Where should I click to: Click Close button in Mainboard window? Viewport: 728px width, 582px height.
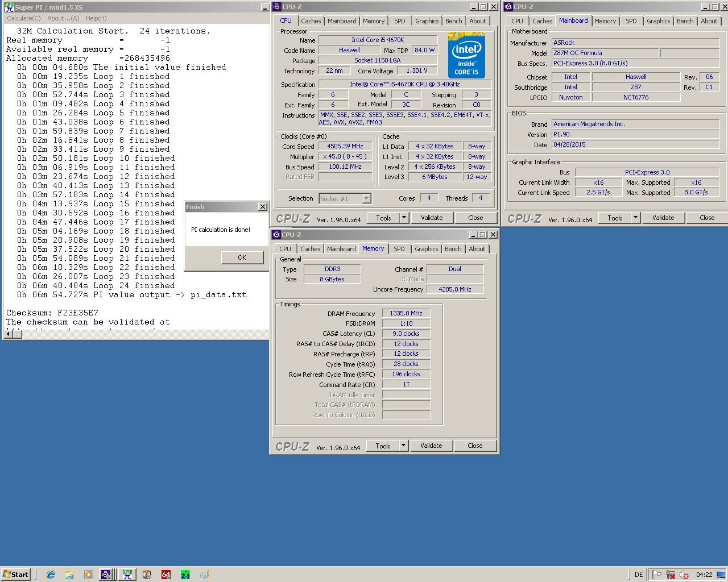tap(707, 218)
